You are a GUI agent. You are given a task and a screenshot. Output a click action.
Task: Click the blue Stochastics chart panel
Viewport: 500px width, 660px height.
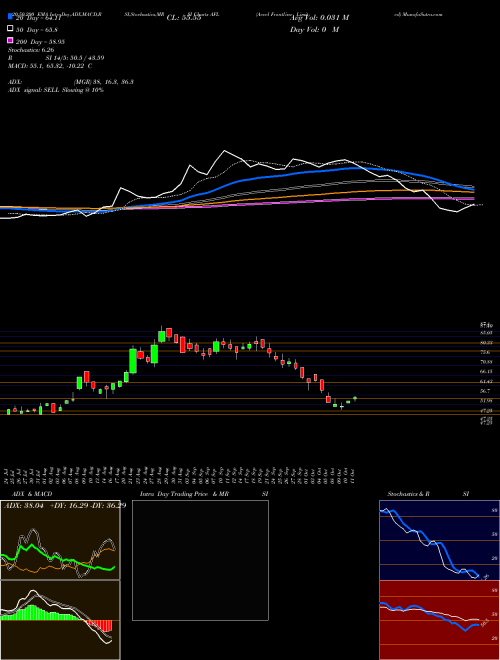[439, 540]
